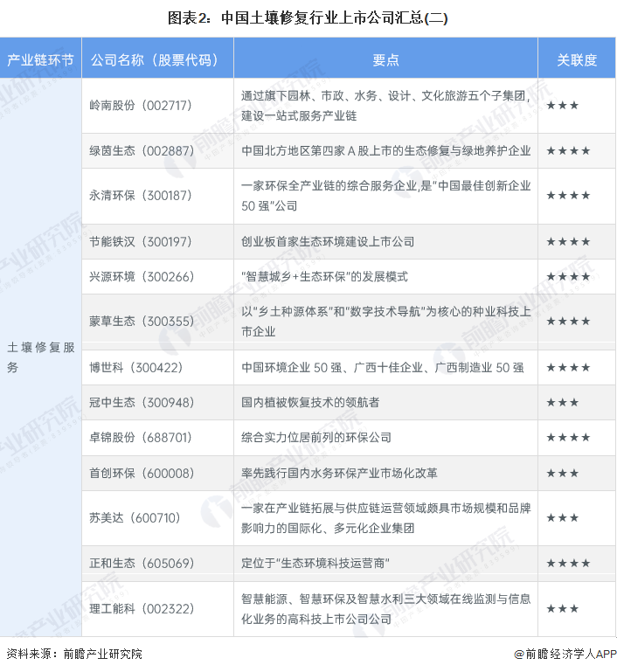
Task: Click description 中国北方地区第四家A股上市的生态修复
Action: (385, 151)
